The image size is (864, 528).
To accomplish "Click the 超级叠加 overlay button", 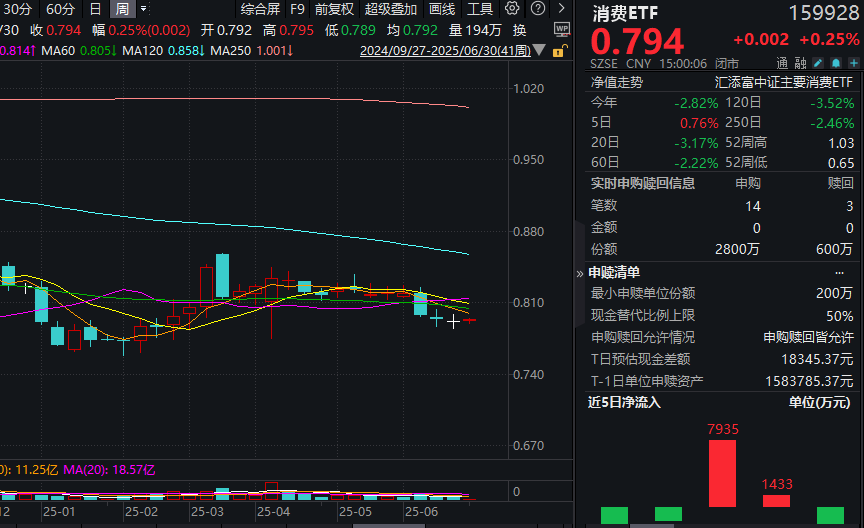I will click(x=391, y=9).
